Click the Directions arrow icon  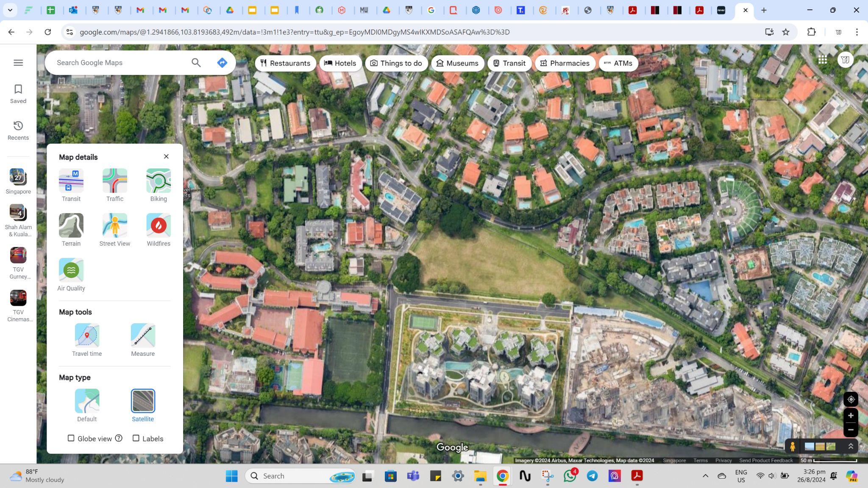(222, 63)
